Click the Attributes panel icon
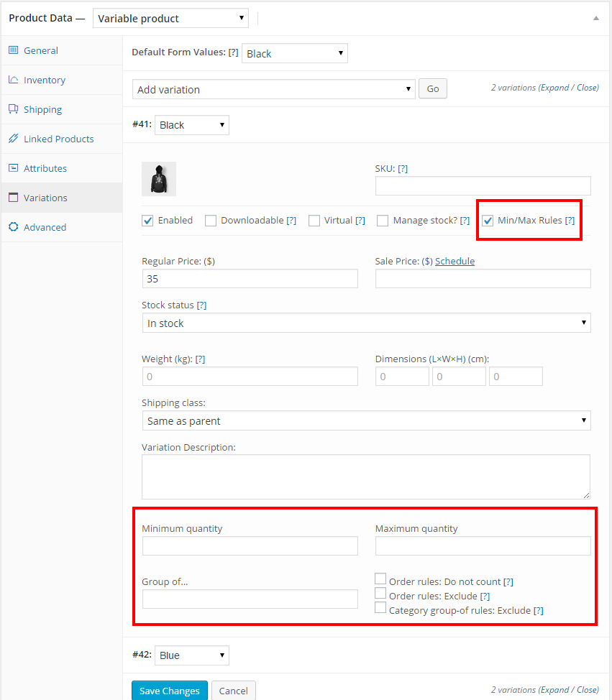Screen dimensions: 612x700 pyautogui.click(x=14, y=168)
